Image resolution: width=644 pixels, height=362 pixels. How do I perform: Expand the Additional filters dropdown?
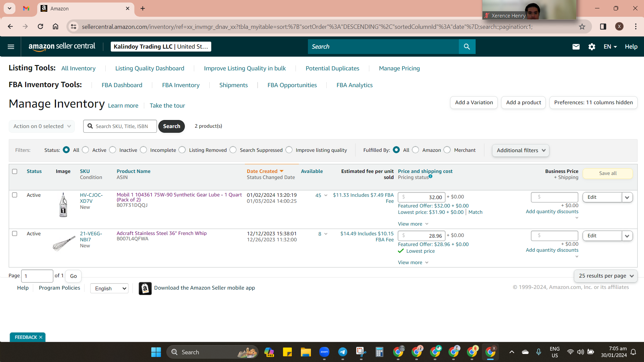click(521, 150)
